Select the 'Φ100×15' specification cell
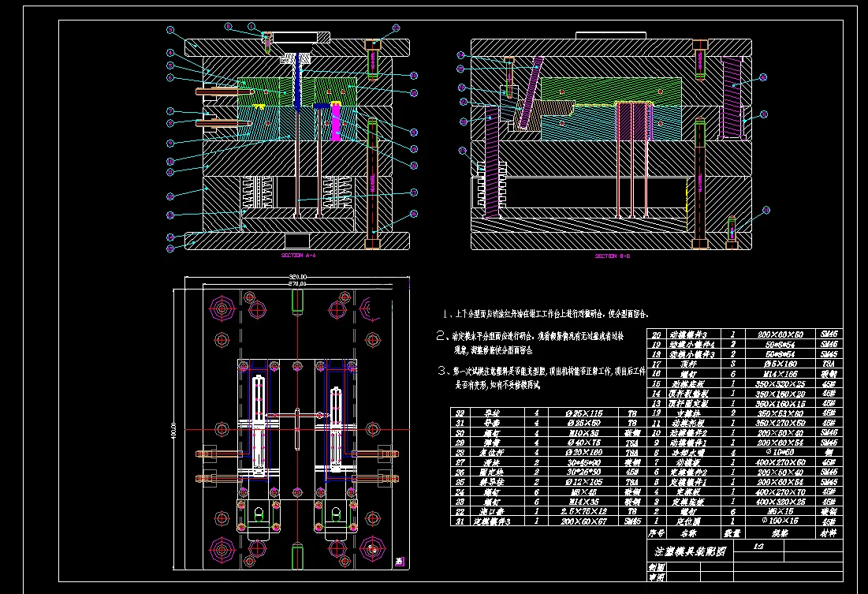 [x=780, y=521]
